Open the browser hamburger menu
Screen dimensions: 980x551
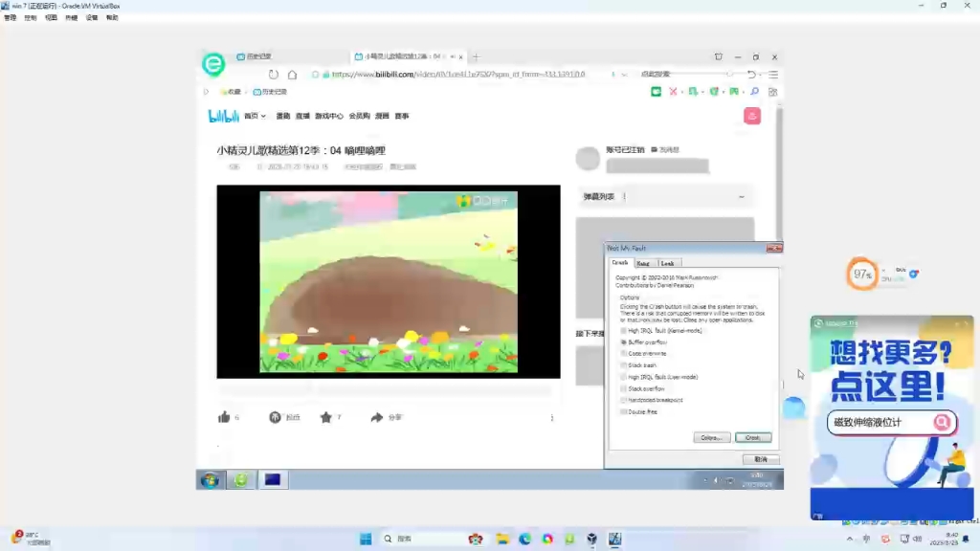click(773, 75)
